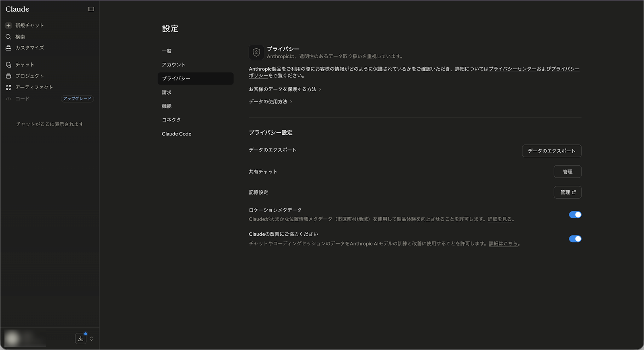This screenshot has height=350, width=644.
Task: Open the アカウント settings tab
Action: (x=196, y=65)
